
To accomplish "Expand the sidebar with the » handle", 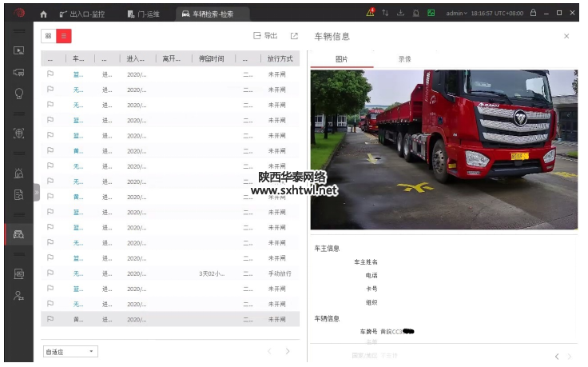I will click(37, 193).
